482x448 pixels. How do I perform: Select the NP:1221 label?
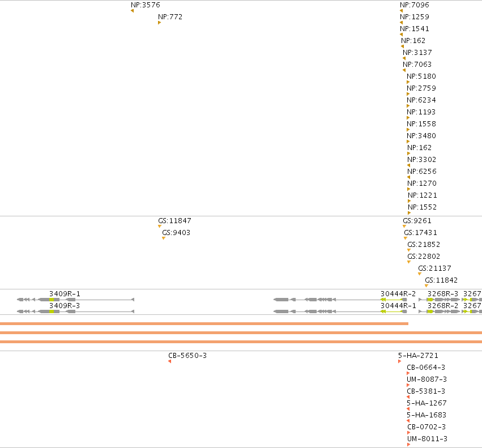point(423,195)
